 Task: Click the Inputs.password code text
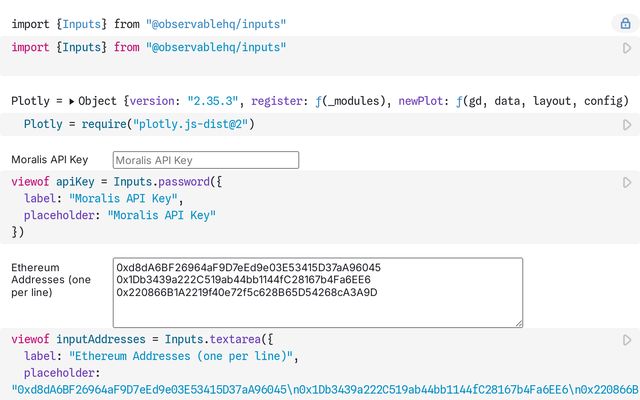(x=162, y=182)
